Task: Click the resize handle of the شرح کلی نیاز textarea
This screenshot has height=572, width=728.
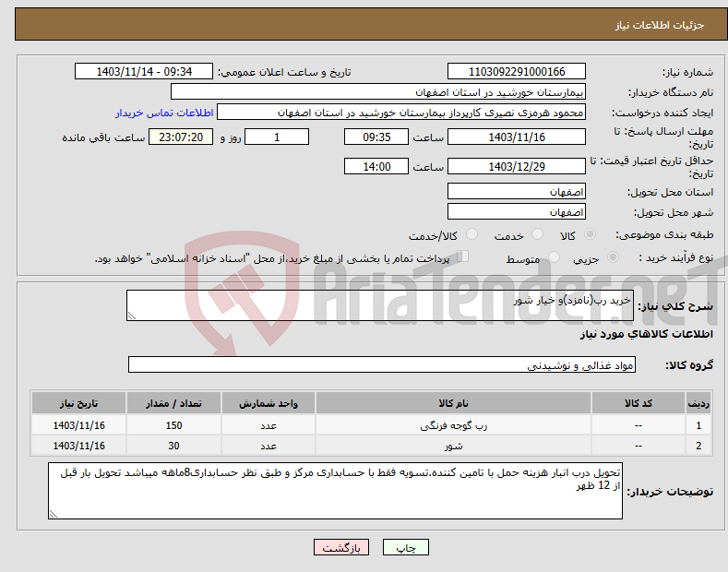Action: (x=132, y=316)
